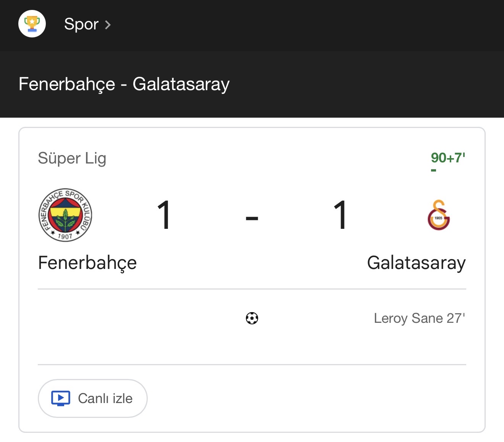Image resolution: width=504 pixels, height=442 pixels.
Task: Click the green live indicator under match time
Action: coord(433,170)
